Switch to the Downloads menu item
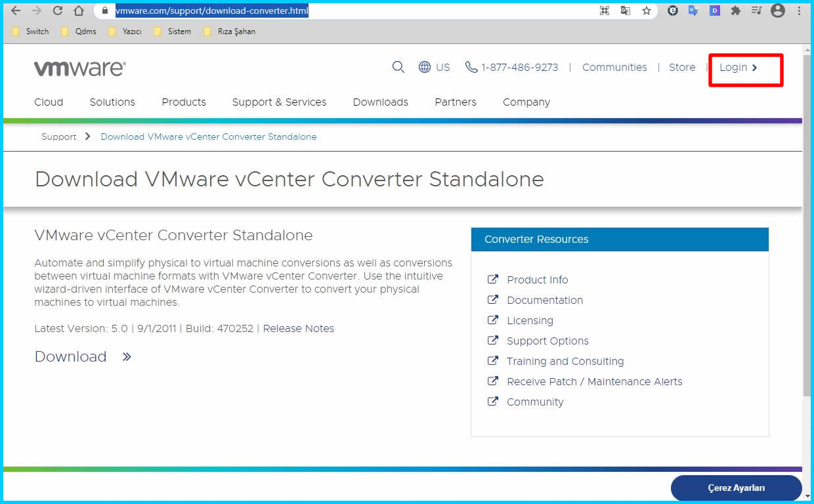814x504 pixels. 380,102
